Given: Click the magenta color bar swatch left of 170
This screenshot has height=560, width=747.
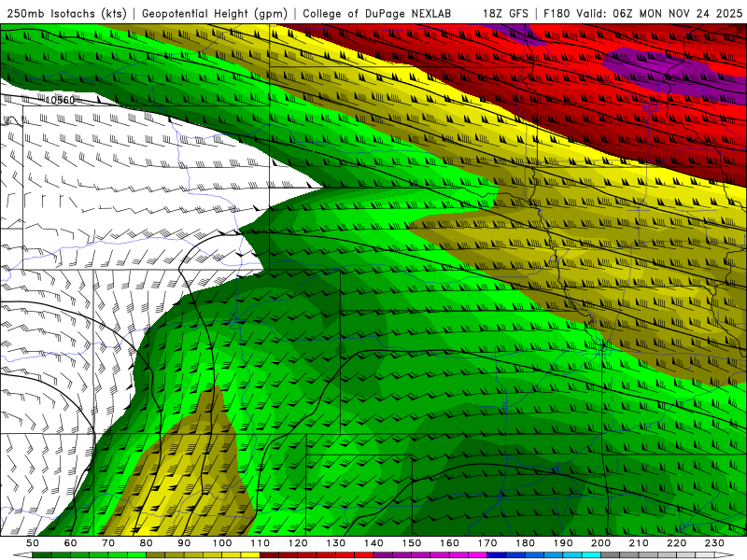Looking at the screenshot, I should pyautogui.click(x=477, y=555).
